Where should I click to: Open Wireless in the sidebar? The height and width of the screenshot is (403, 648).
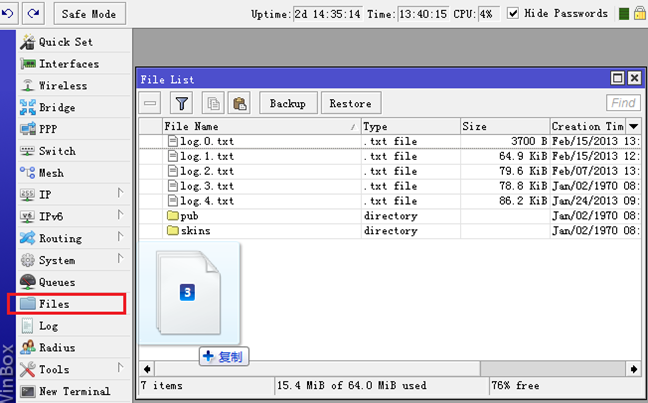tap(62, 86)
